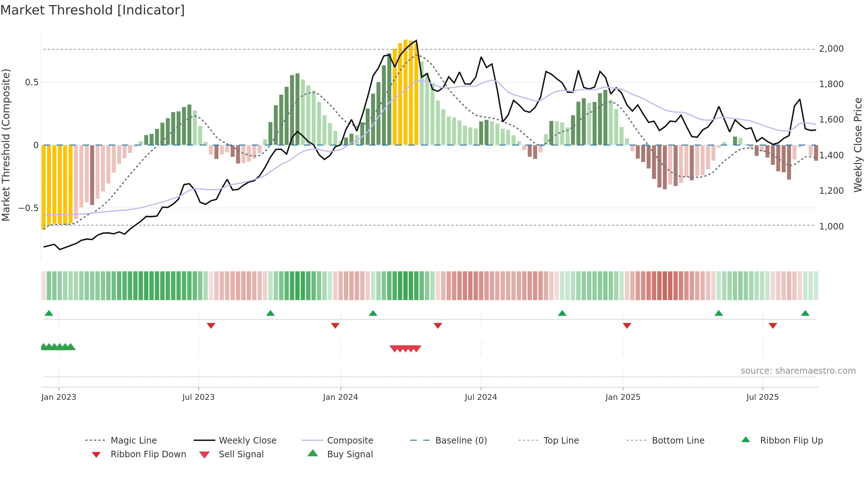
Task: Click the 1,400 price axis label
Action: tap(831, 155)
